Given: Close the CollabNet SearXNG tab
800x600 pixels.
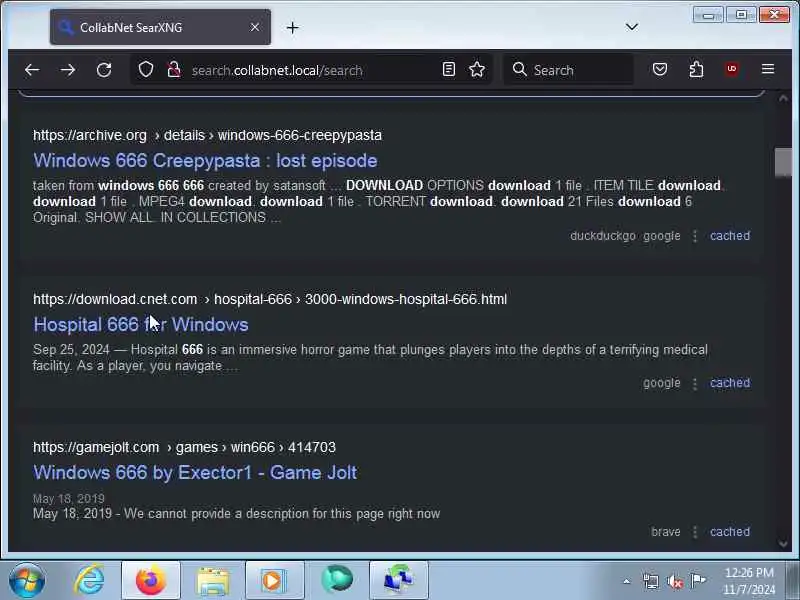Looking at the screenshot, I should pos(255,28).
